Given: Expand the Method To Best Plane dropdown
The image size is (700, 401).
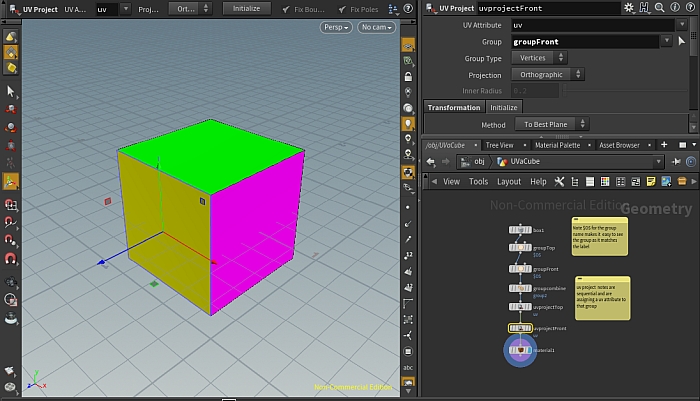Looking at the screenshot, I should (549, 124).
